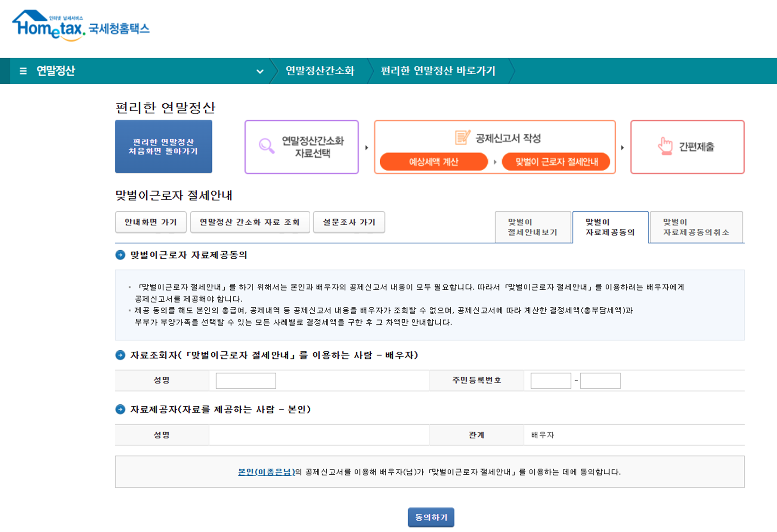777x532 pixels.
Task: Click 안내화면 가기 button
Action: 151,222
